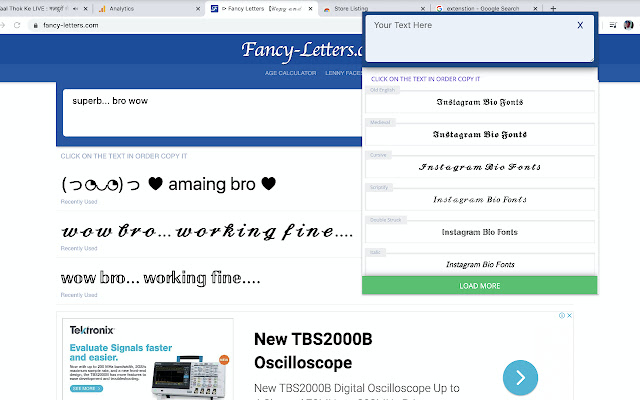Click the 'Your Text Here' input box
The height and width of the screenshot is (400, 640).
point(480,39)
